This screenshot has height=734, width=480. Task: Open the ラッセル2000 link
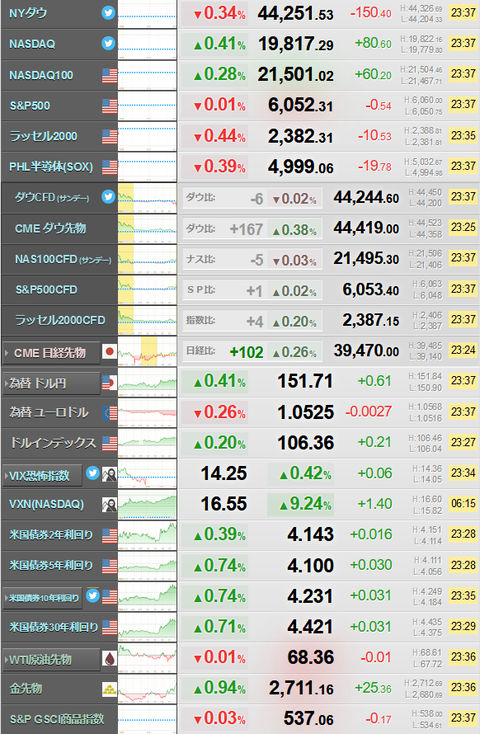point(44,136)
